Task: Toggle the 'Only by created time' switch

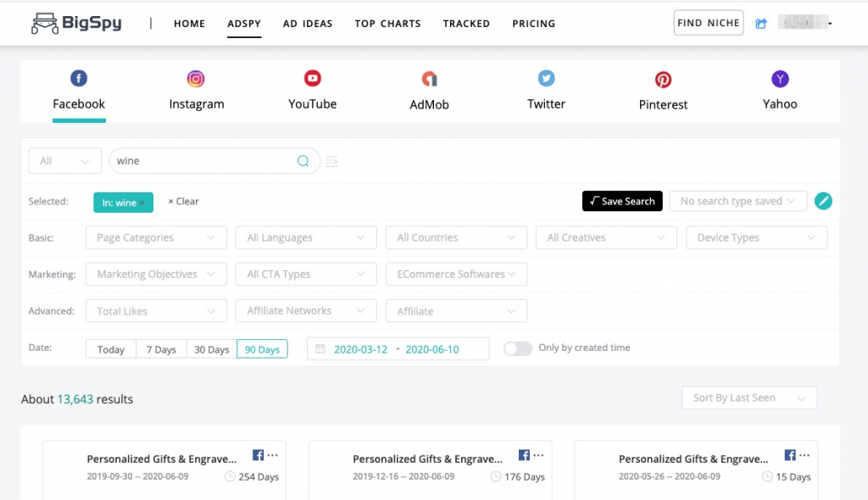Action: (518, 348)
